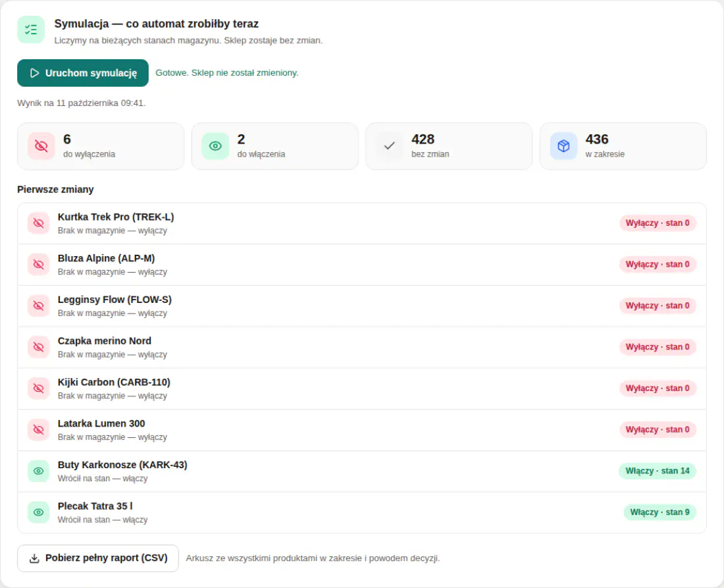This screenshot has width=724, height=588.
Task: Click the crossed-eye icon for Bluza Alpine
Action: [x=39, y=264]
